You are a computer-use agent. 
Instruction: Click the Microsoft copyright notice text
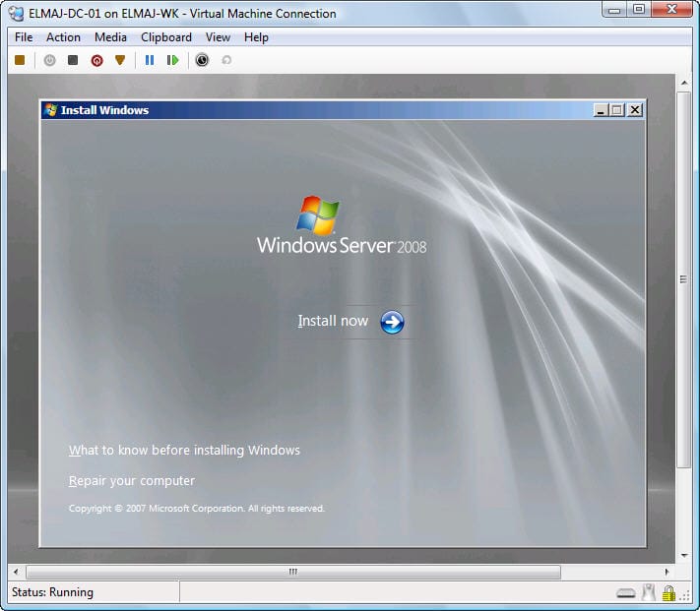(x=197, y=509)
